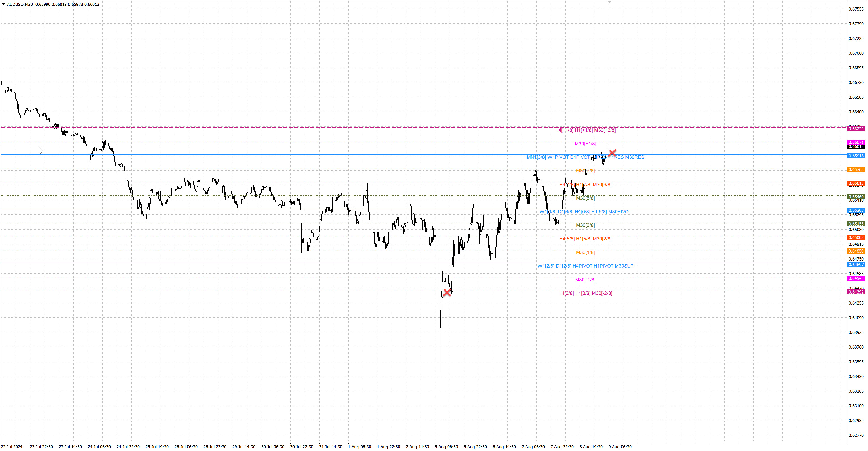The image size is (868, 451).
Task: Click H4[+1/8] H1[+1/8] M30[+2/8] label
Action: (x=585, y=130)
